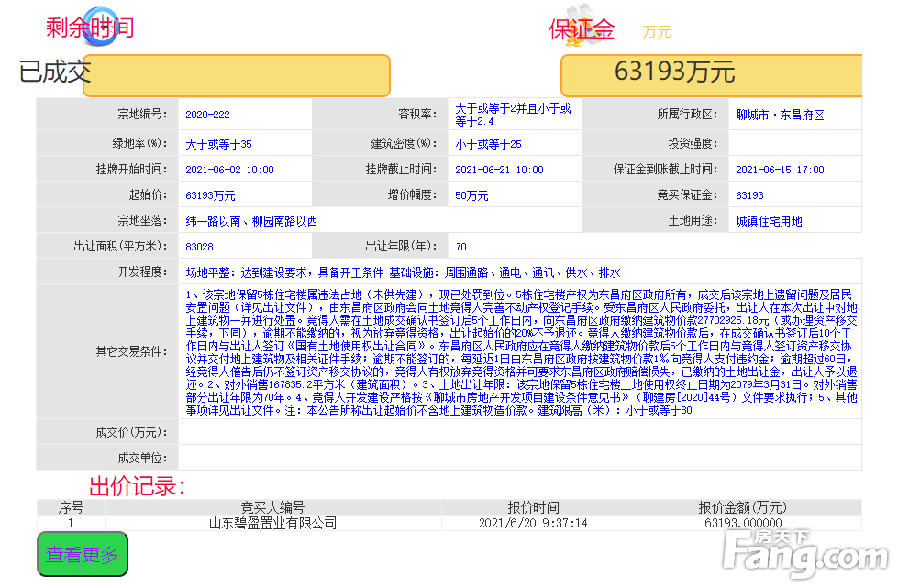Click the listing start time 2021-06-02 10:00
This screenshot has height=588, width=898.
pos(229,170)
